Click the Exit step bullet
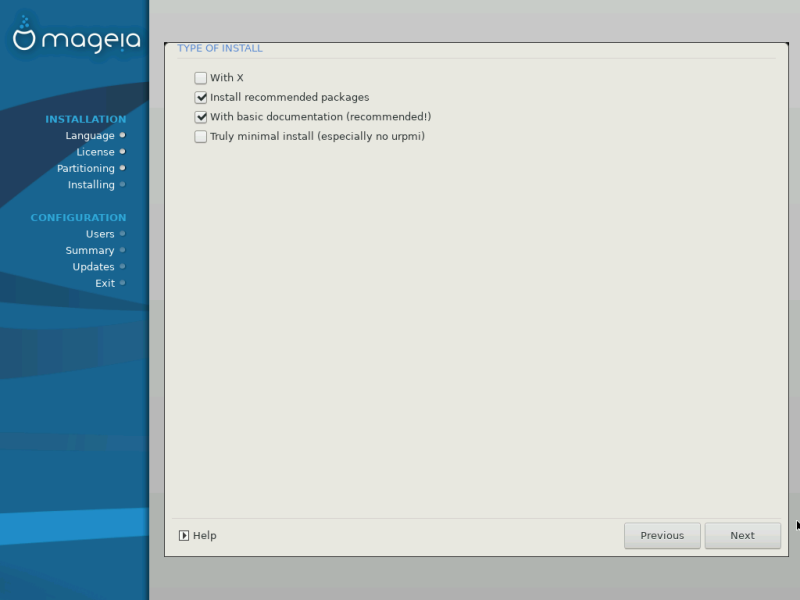This screenshot has width=800, height=600. point(122,283)
